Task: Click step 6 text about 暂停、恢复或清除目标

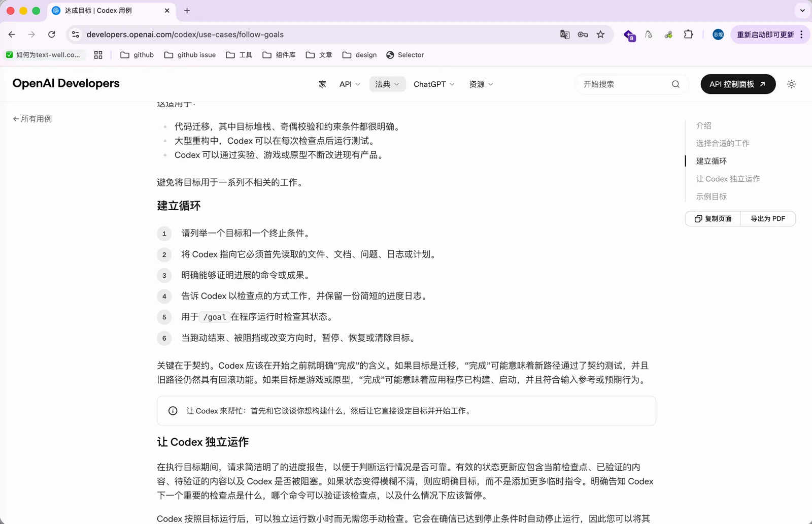Action: pos(299,338)
